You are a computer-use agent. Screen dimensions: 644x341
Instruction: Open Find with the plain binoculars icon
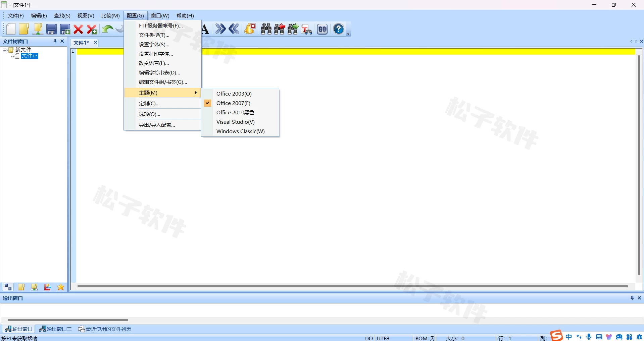click(x=266, y=29)
